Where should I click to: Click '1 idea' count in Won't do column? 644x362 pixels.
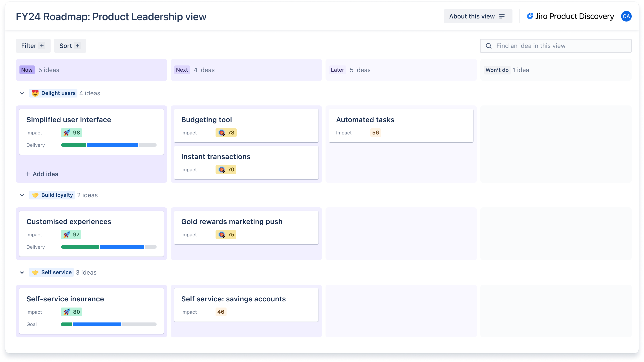[x=520, y=70]
